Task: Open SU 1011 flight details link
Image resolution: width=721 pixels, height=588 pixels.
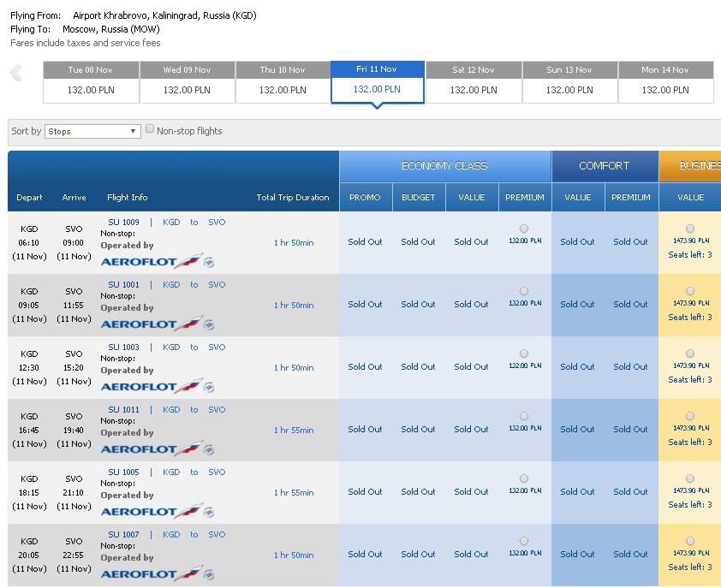Action: coord(123,410)
